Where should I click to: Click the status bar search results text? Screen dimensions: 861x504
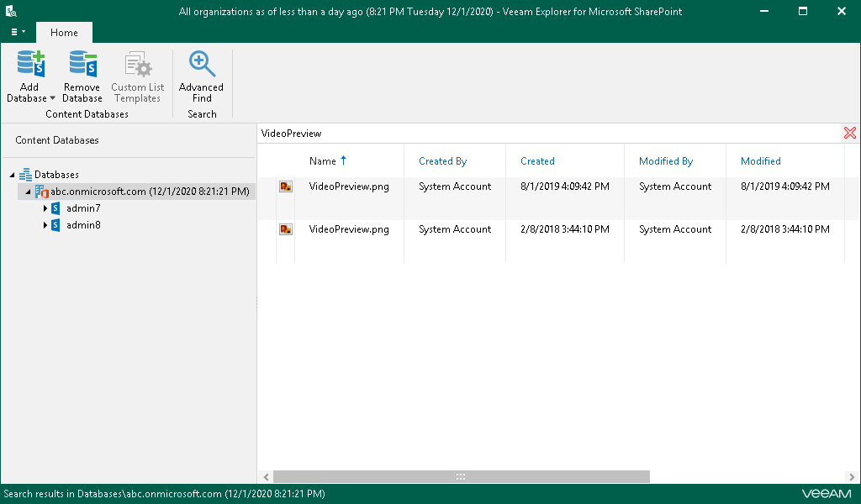pos(164,494)
